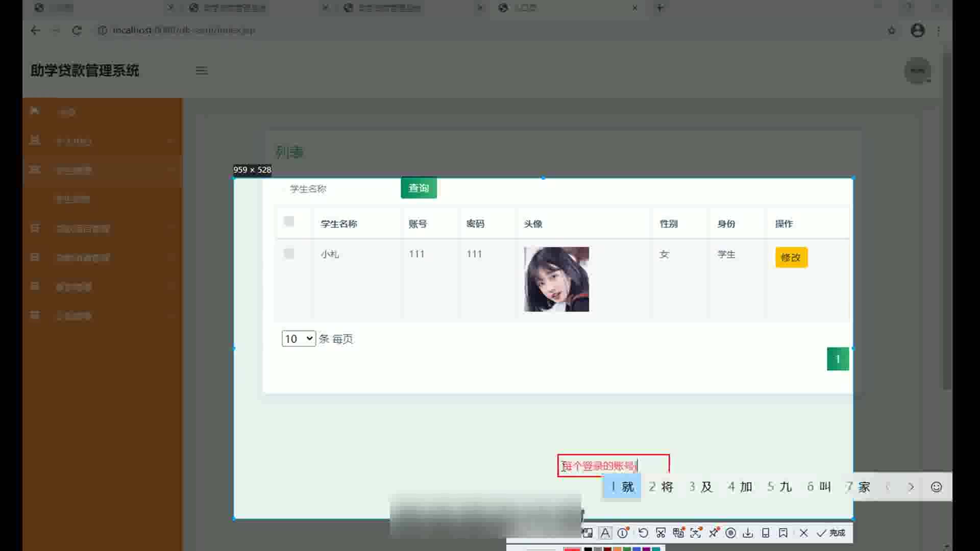Tick the header select-all checkbox

289,221
